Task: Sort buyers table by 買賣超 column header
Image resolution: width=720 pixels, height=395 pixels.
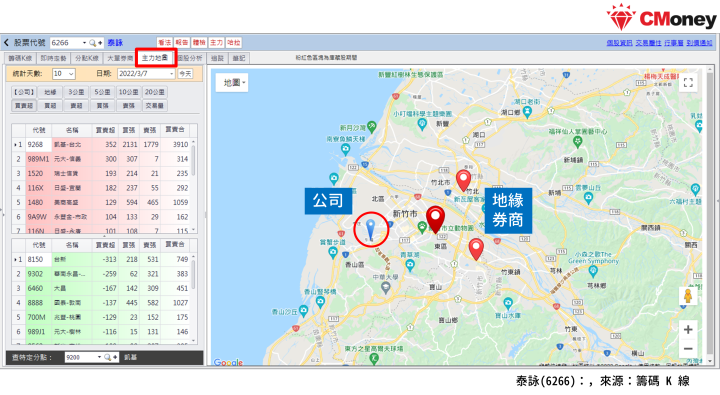Action: pos(105,130)
